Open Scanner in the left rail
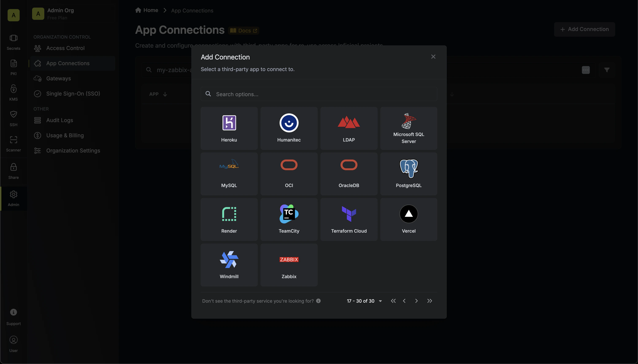Viewport: 638px width, 364px height. point(14,144)
